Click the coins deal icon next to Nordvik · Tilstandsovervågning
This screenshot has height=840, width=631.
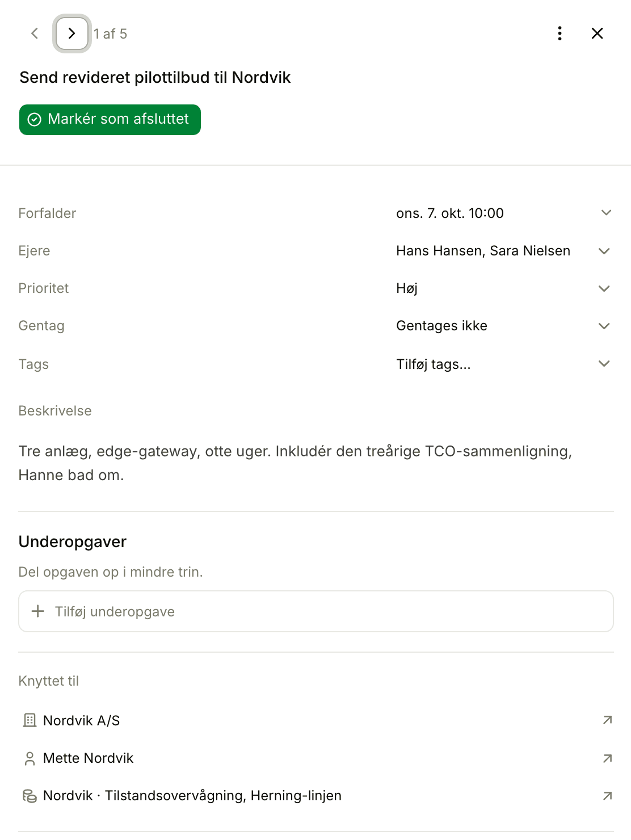pyautogui.click(x=30, y=796)
